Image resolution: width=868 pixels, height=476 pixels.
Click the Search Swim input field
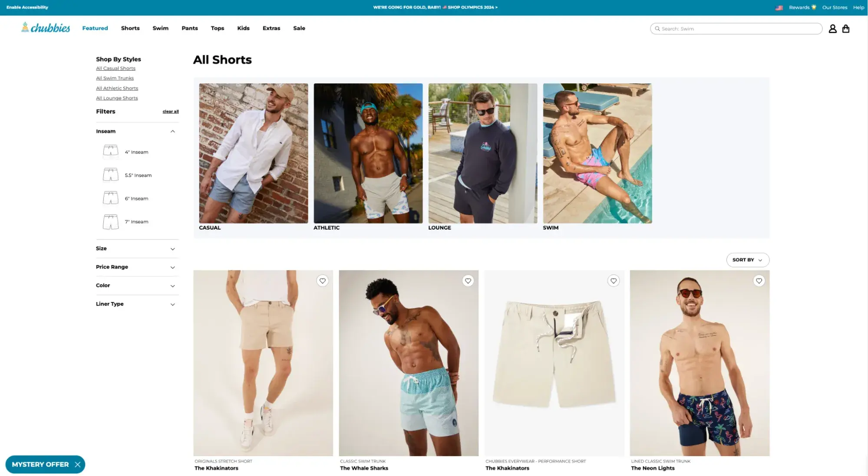[x=736, y=28]
